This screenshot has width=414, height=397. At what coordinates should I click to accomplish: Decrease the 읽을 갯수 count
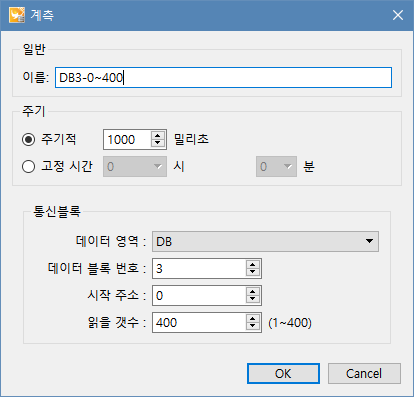point(253,326)
